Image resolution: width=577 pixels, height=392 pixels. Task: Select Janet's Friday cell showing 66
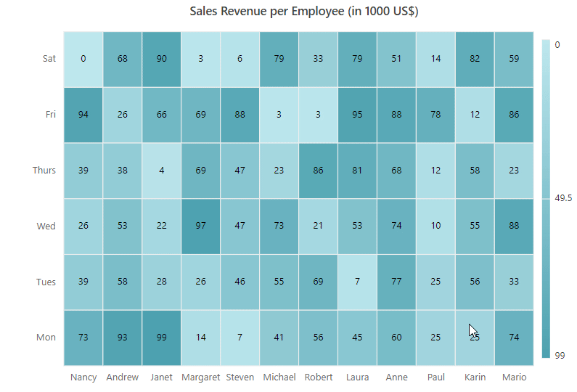pos(162,115)
